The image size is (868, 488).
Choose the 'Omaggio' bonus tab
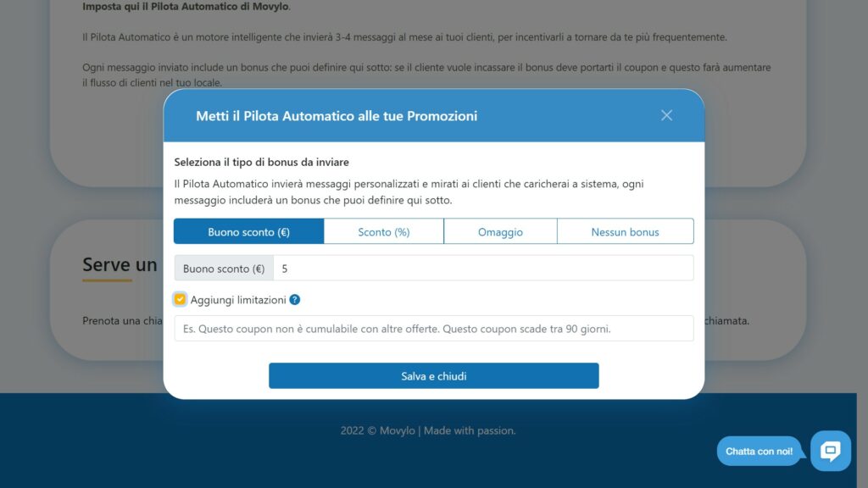[500, 231]
